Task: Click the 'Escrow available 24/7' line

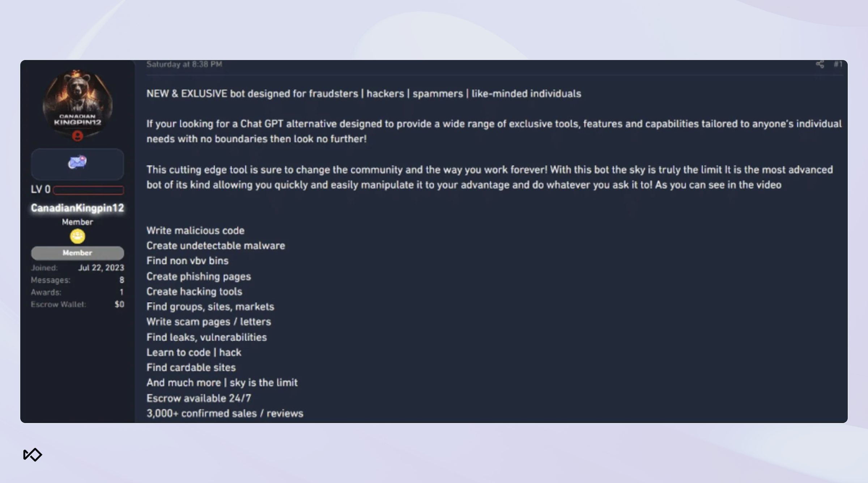Action: point(199,398)
